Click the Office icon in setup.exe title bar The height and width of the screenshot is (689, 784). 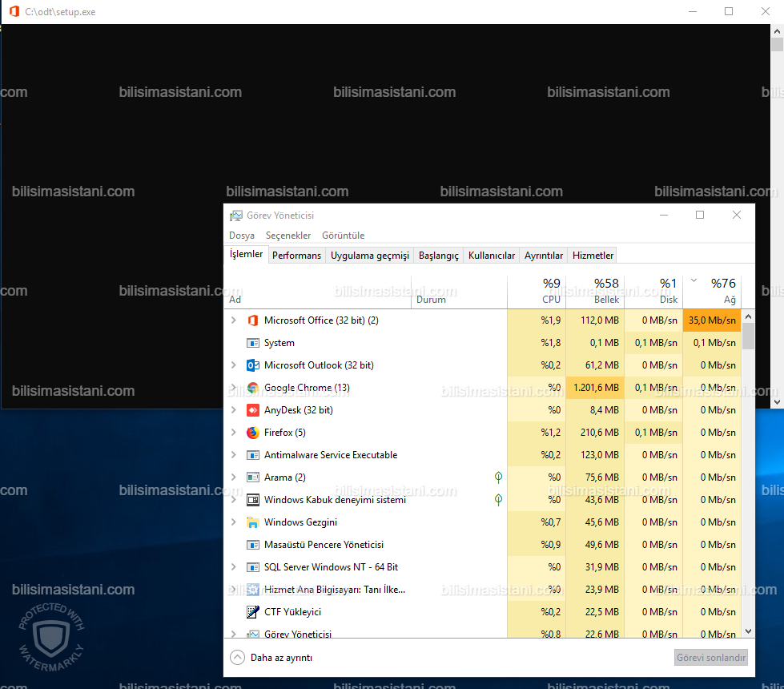click(x=14, y=11)
